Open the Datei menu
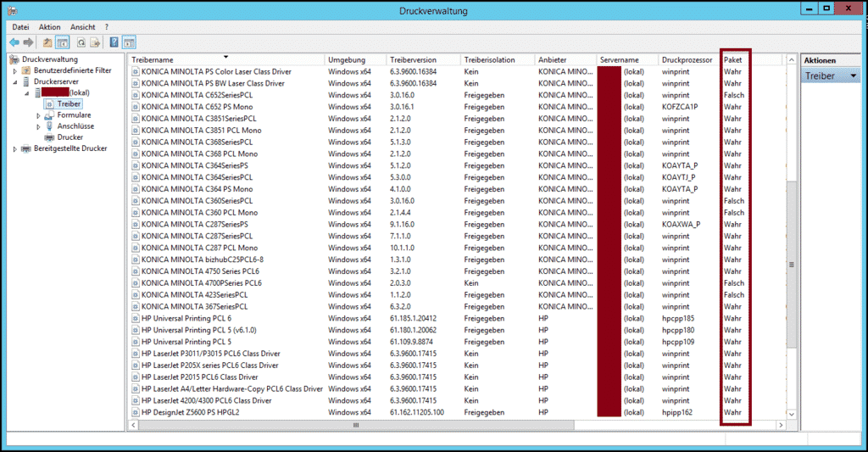 click(20, 26)
